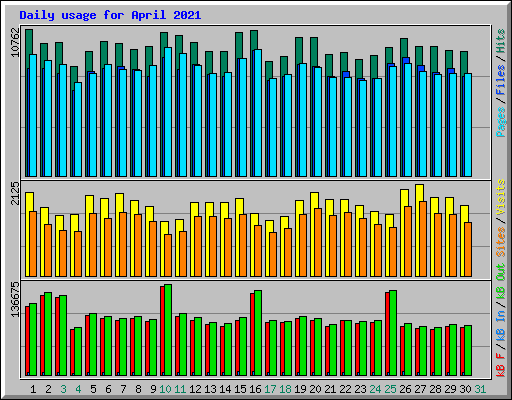Click day label 12 on the x-axis
The image size is (512, 400).
[x=195, y=389]
